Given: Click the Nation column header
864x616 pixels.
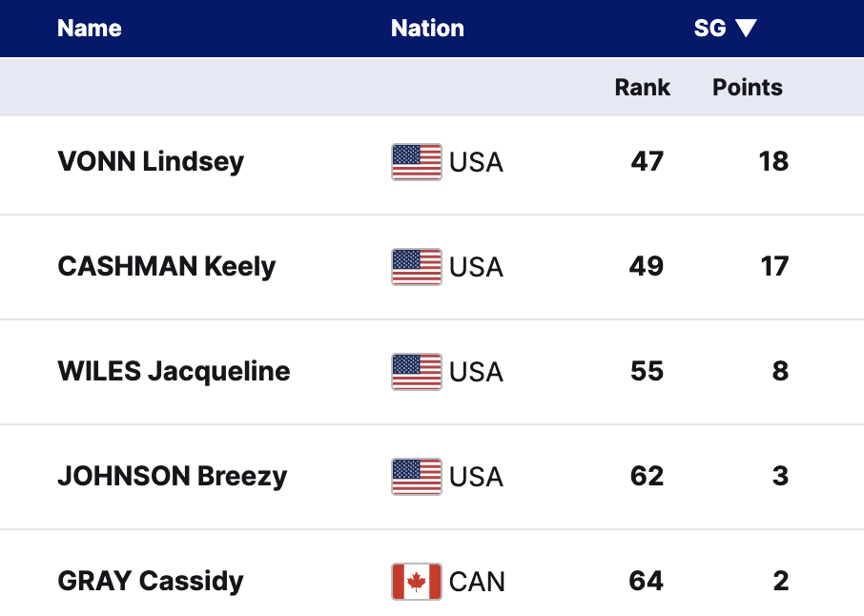Looking at the screenshot, I should tap(427, 29).
